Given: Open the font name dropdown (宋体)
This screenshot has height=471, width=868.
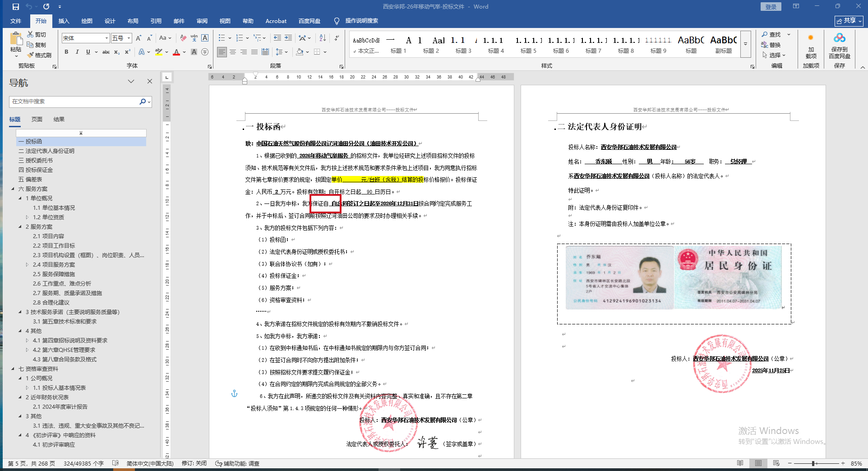Looking at the screenshot, I should pos(106,38).
